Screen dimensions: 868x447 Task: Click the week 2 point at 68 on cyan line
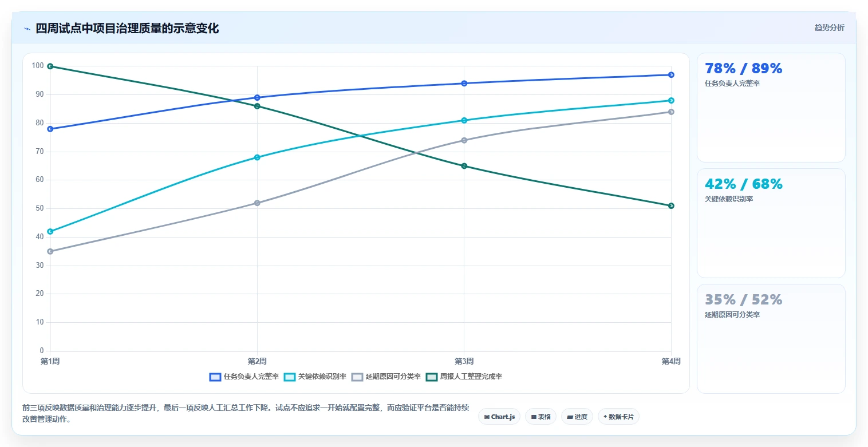click(257, 157)
